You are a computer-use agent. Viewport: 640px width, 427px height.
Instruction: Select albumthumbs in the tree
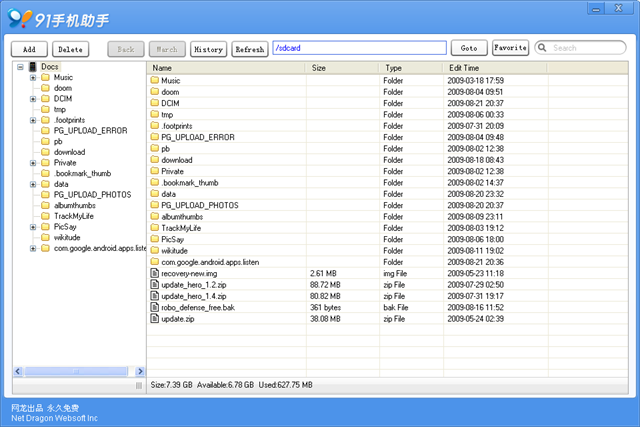pos(75,205)
